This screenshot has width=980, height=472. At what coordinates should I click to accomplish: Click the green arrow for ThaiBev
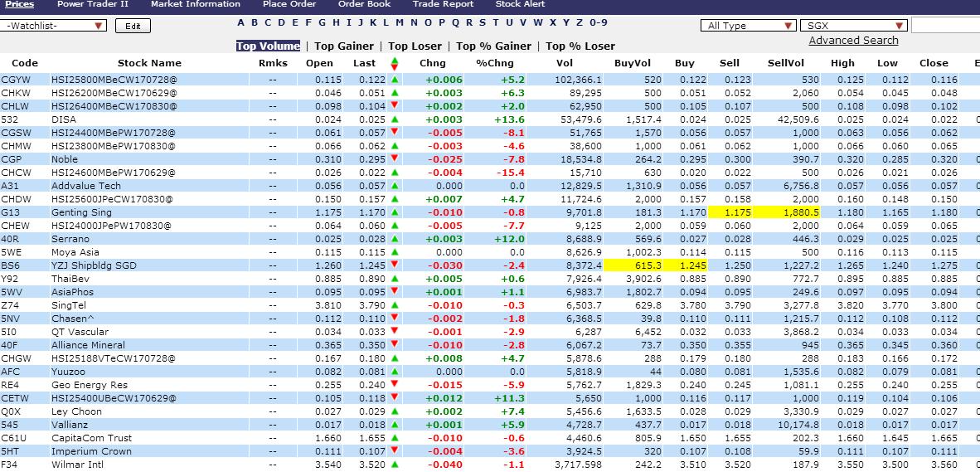point(395,279)
